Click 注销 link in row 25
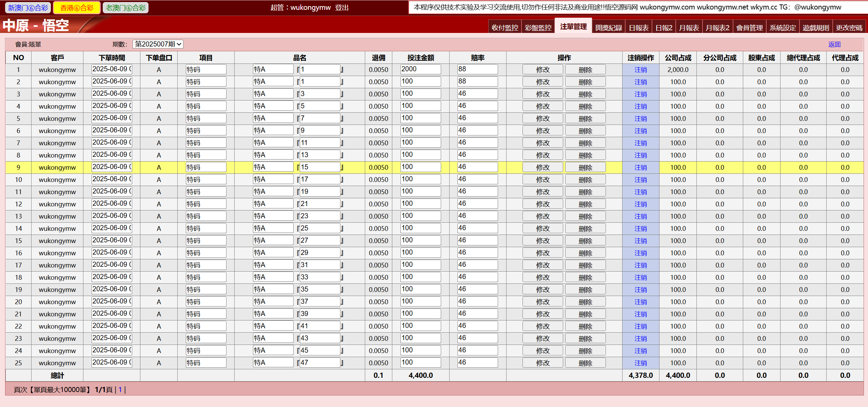The height and width of the screenshot is (407, 868). [x=640, y=363]
